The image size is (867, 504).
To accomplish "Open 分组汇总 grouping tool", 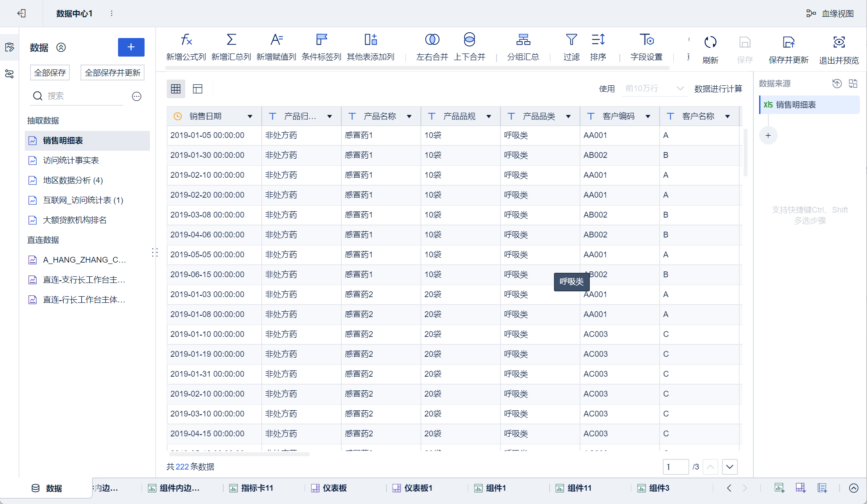I will pos(523,40).
